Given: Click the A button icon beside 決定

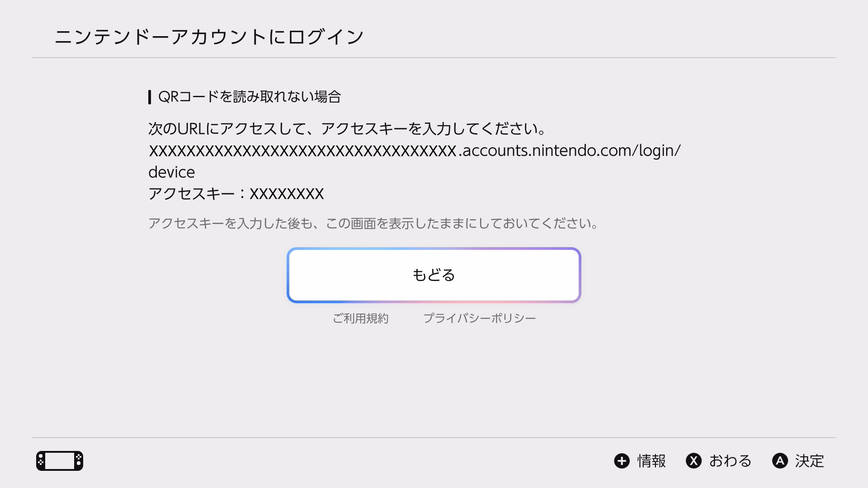Looking at the screenshot, I should [x=781, y=461].
